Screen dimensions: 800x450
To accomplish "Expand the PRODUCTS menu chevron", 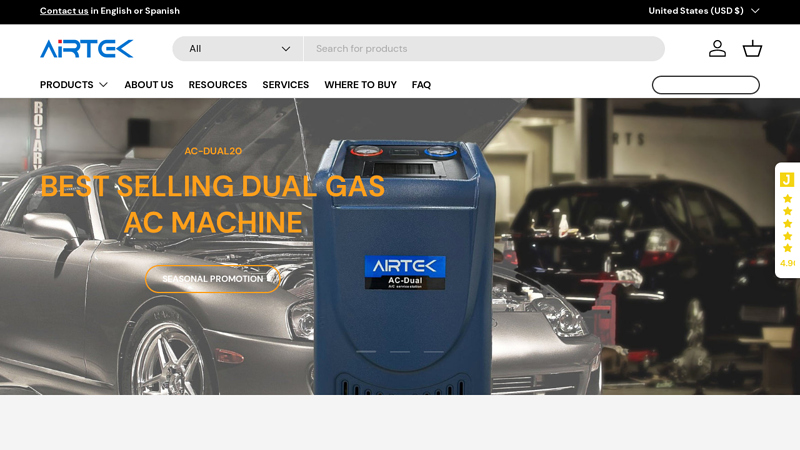I will [104, 85].
